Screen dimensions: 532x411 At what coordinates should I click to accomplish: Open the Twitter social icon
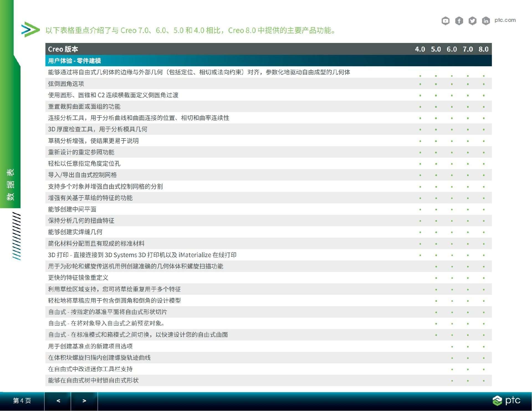pos(472,21)
